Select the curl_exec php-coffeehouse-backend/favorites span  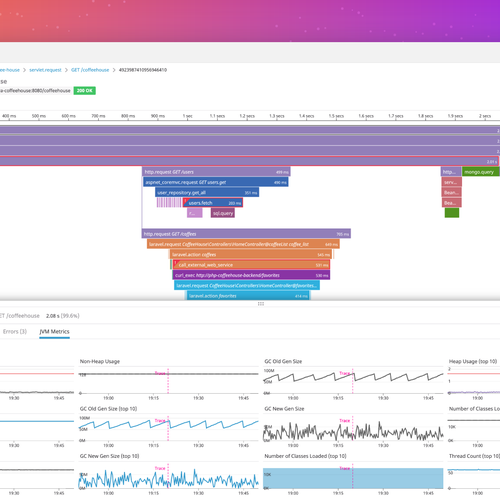[251, 275]
